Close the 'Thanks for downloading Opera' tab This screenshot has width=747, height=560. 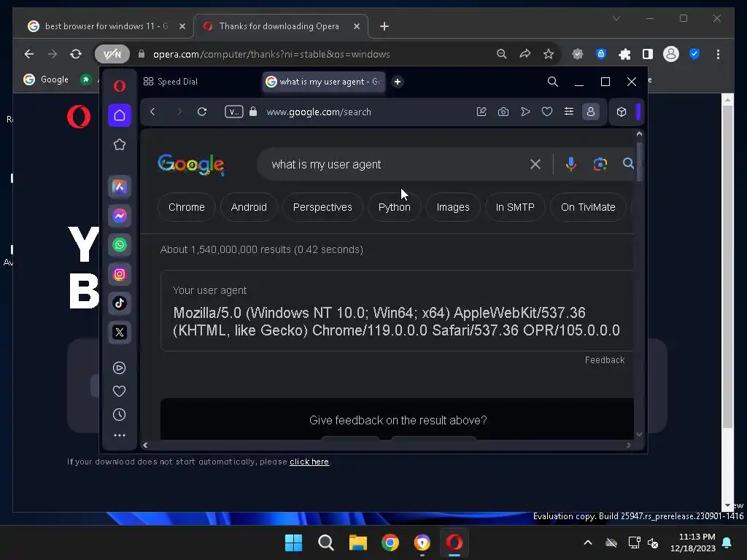pos(356,26)
